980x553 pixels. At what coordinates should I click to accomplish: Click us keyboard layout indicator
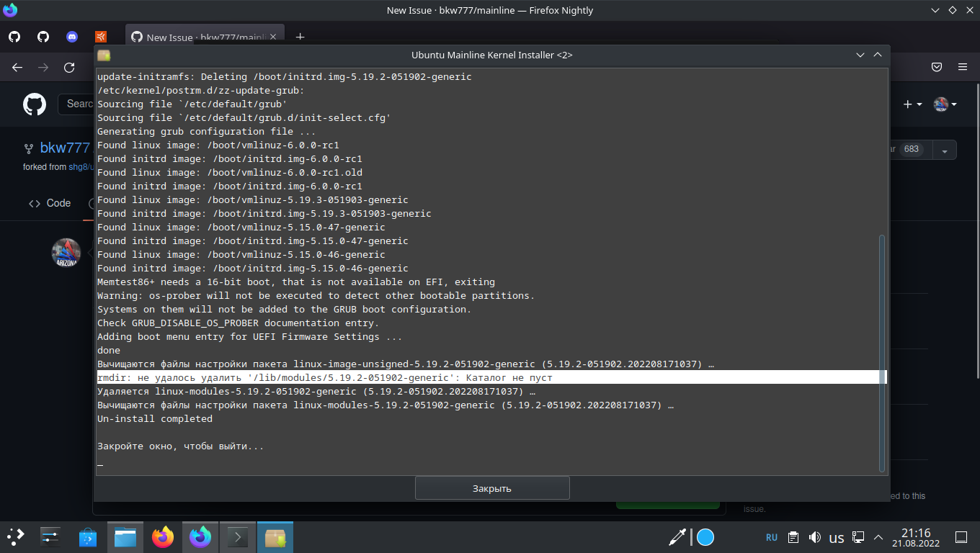click(836, 537)
